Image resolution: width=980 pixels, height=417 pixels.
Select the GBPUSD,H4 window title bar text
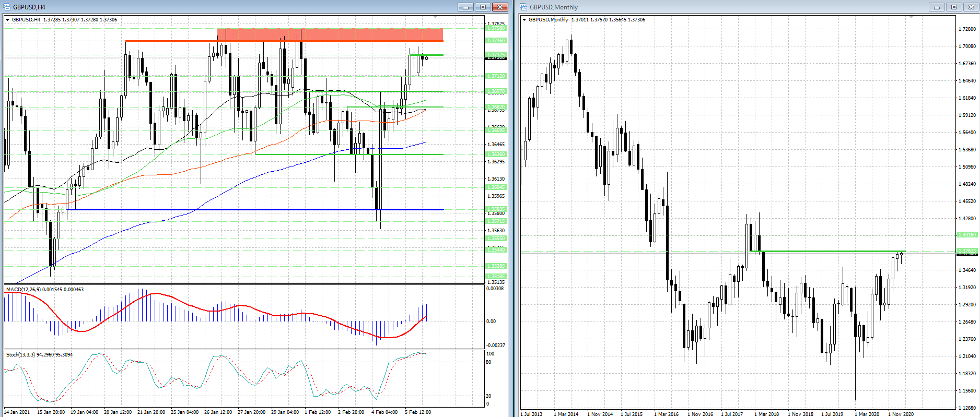pos(29,7)
